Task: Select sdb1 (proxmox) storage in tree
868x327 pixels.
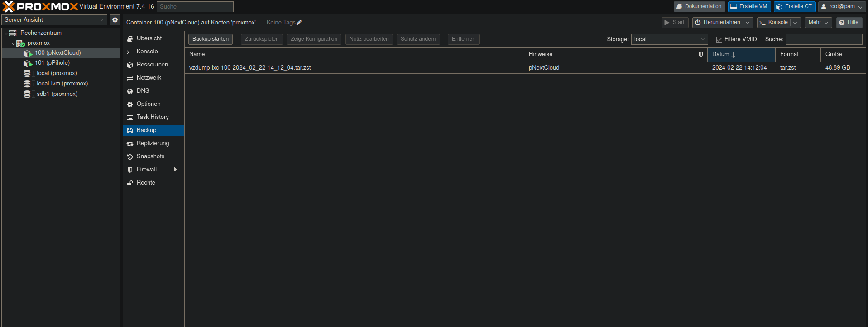Action: (61, 94)
